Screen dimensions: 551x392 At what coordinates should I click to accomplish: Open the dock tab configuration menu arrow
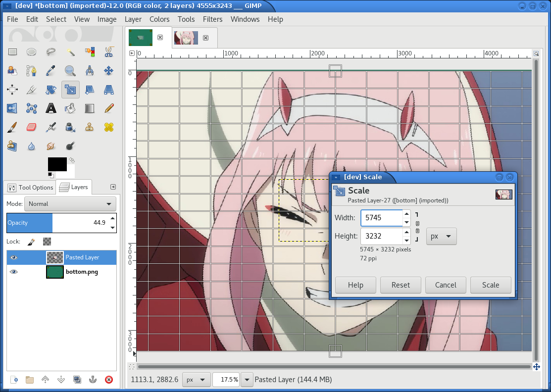coord(113,187)
